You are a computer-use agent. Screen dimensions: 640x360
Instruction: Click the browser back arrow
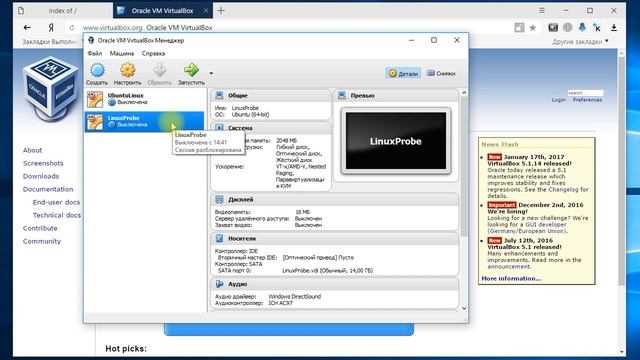[x=27, y=28]
